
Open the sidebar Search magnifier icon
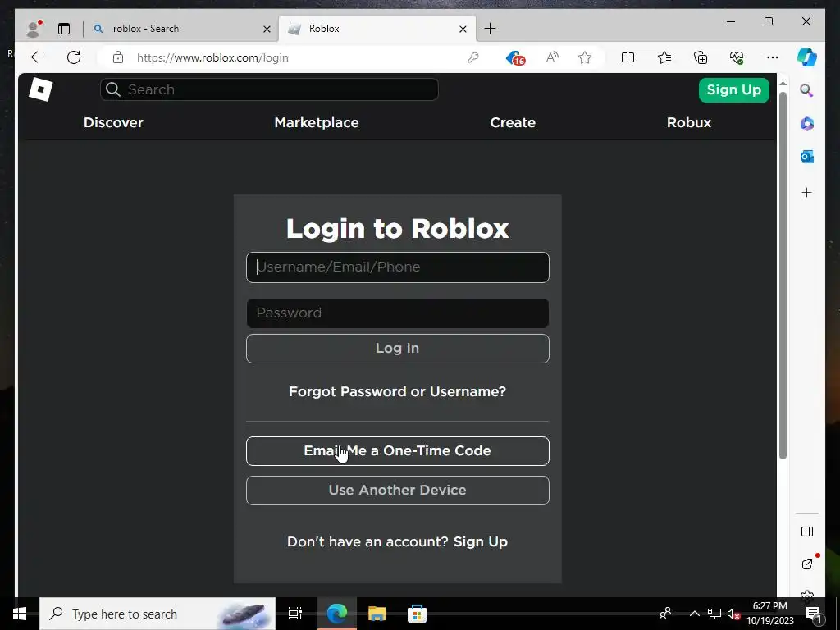pos(807,90)
